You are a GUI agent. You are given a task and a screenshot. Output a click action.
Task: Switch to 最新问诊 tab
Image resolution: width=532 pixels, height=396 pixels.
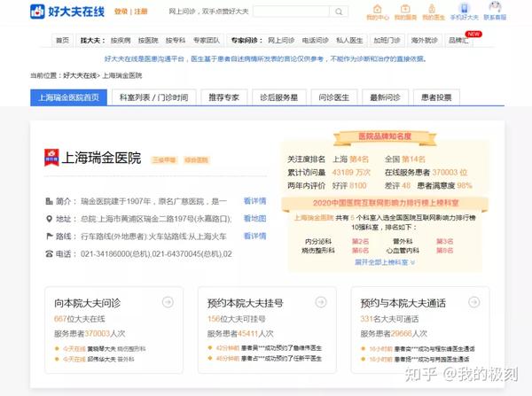tap(386, 97)
